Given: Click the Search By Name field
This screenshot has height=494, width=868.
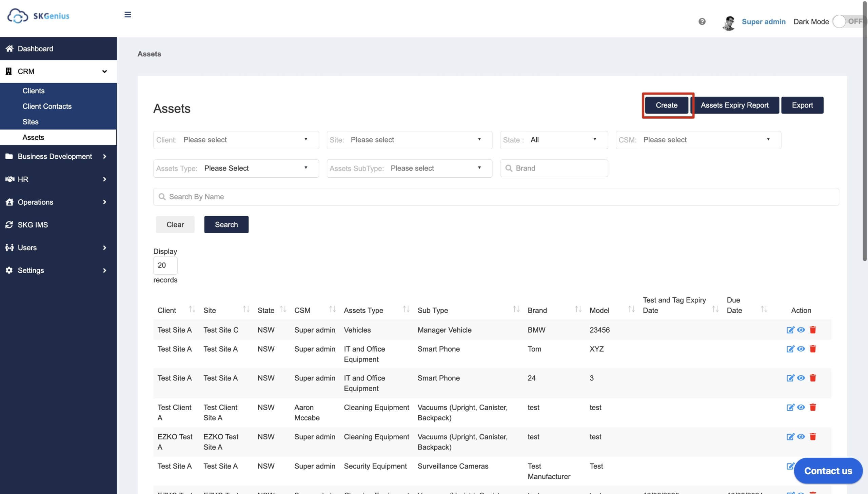Looking at the screenshot, I should click(x=496, y=197).
